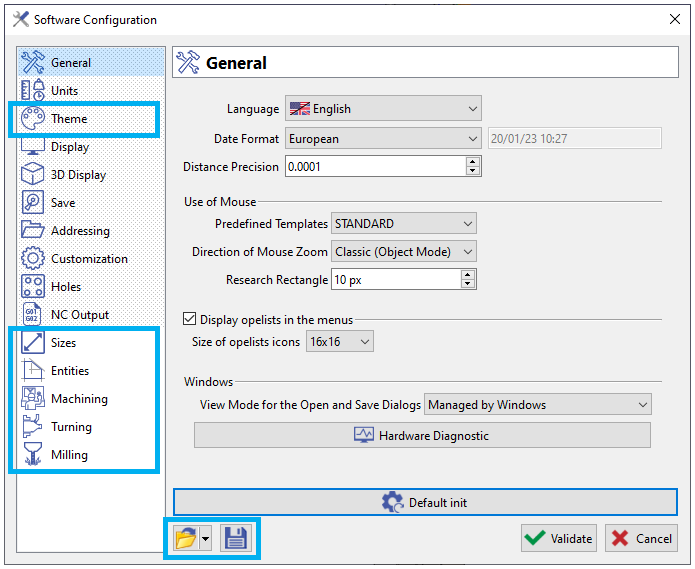The height and width of the screenshot is (569, 695).
Task: Click the Hardware Diagnostic button
Action: point(422,435)
